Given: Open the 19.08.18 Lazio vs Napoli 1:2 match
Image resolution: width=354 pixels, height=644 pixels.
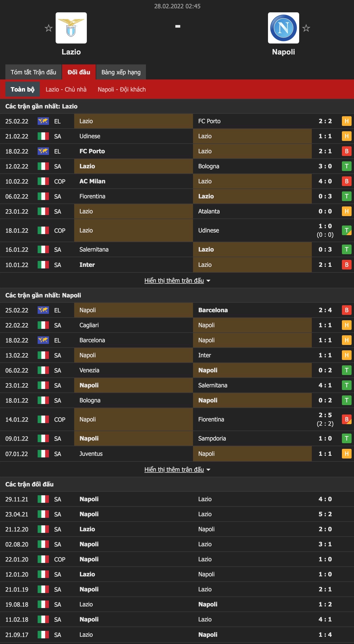Looking at the screenshot, I should coord(177,604).
